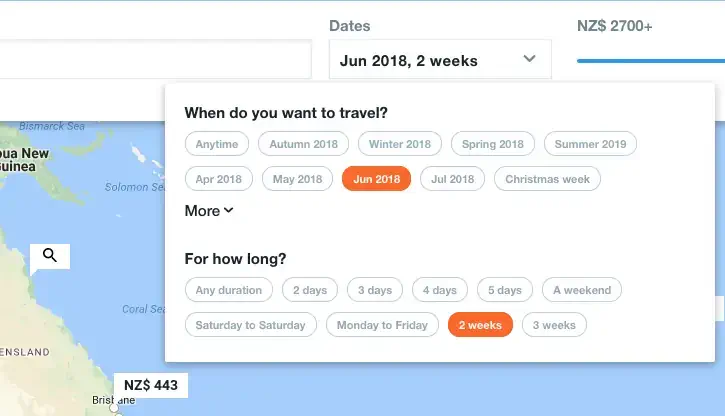
Task: Select the 2 weeks duration chip
Action: pyautogui.click(x=480, y=325)
